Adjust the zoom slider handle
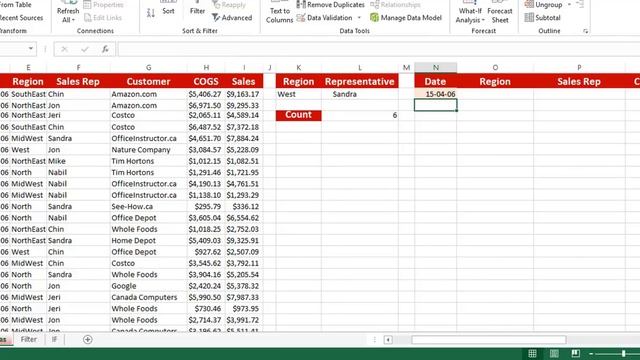 [623, 353]
